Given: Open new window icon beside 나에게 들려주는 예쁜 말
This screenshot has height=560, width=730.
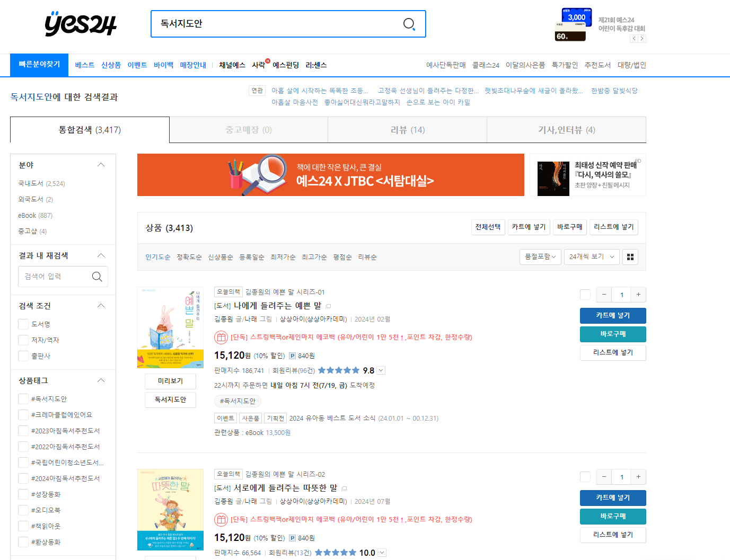Looking at the screenshot, I should pos(329,306).
